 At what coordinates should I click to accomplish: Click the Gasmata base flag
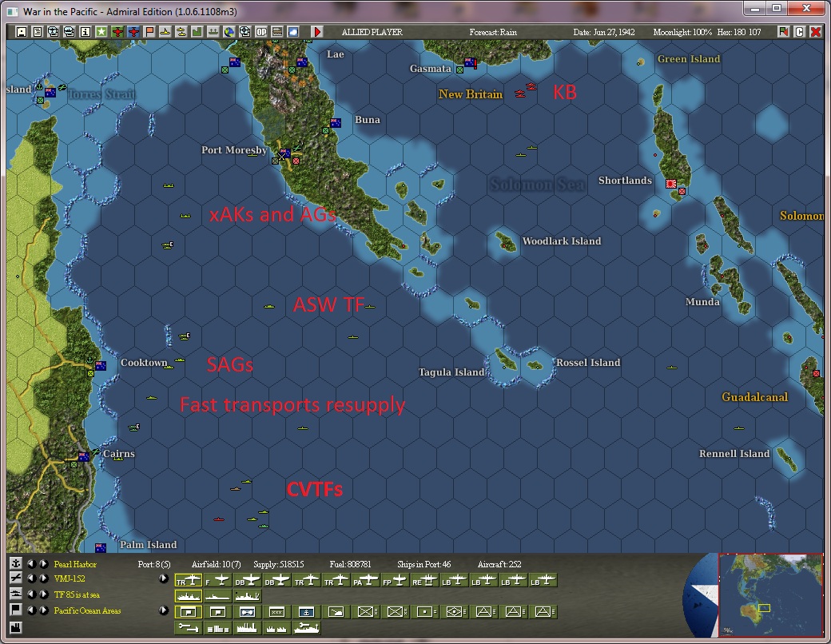470,62
